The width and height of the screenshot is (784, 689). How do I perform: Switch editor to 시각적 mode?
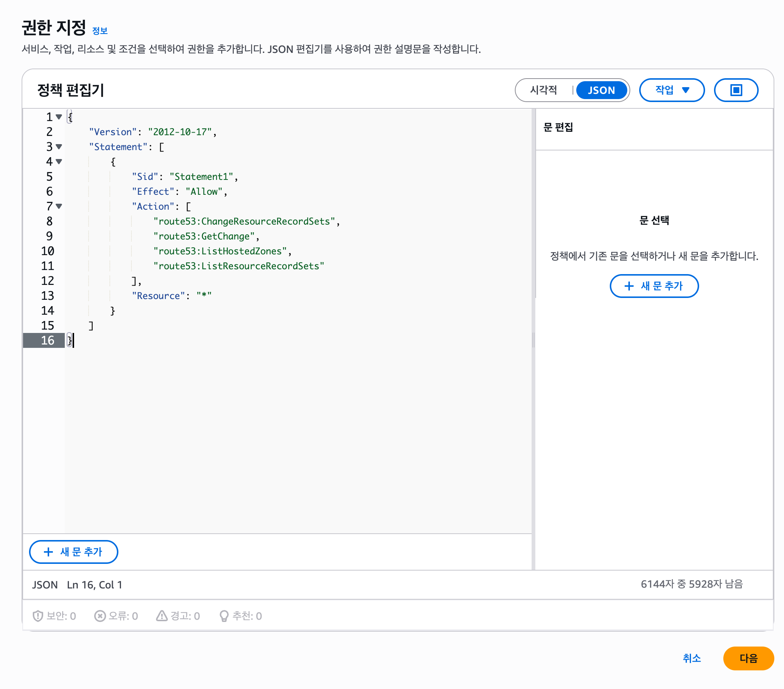(x=543, y=90)
